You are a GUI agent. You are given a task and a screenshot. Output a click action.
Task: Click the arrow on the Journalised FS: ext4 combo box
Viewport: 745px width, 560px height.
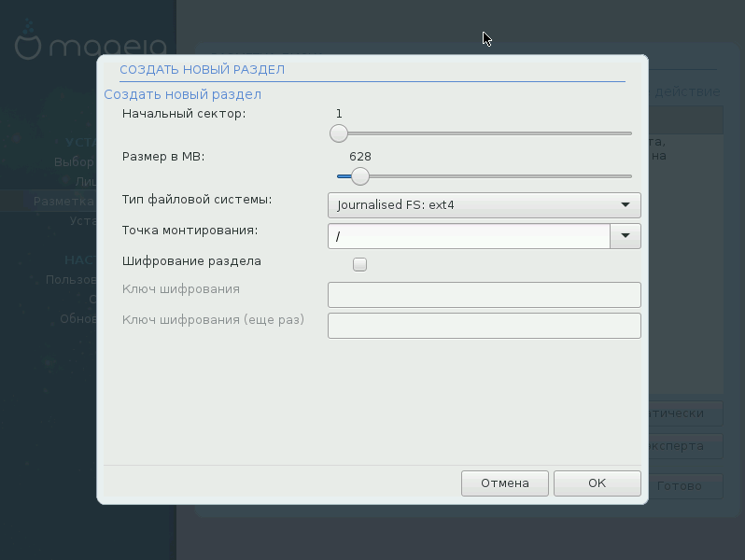click(625, 204)
